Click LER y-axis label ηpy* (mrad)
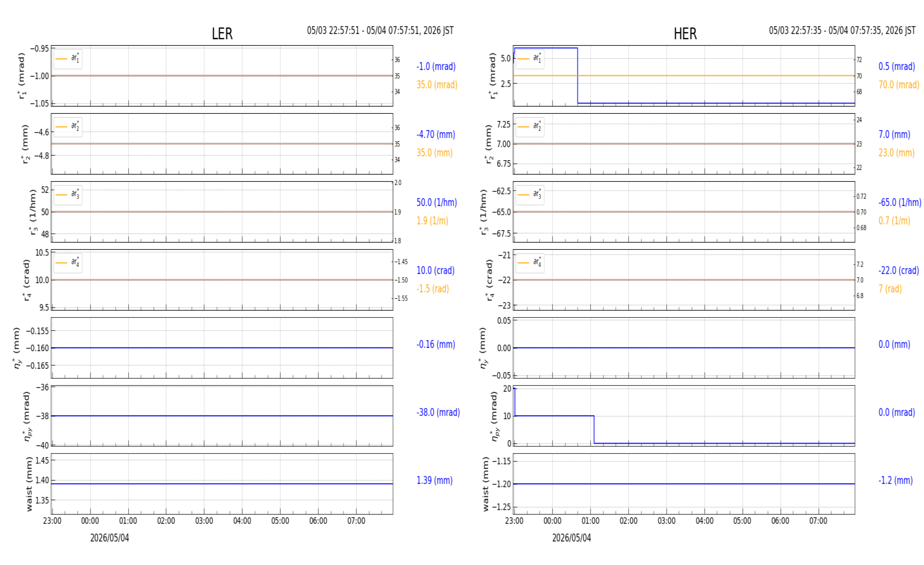924x565 pixels. (x=26, y=416)
